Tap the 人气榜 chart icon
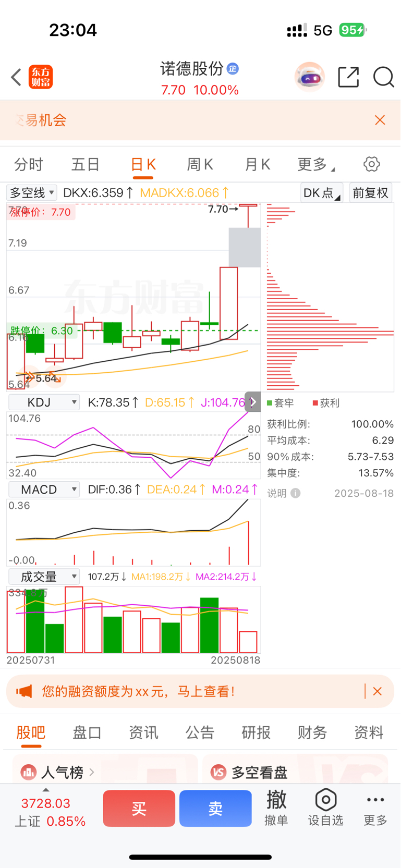The height and width of the screenshot is (868, 401). coord(29,772)
